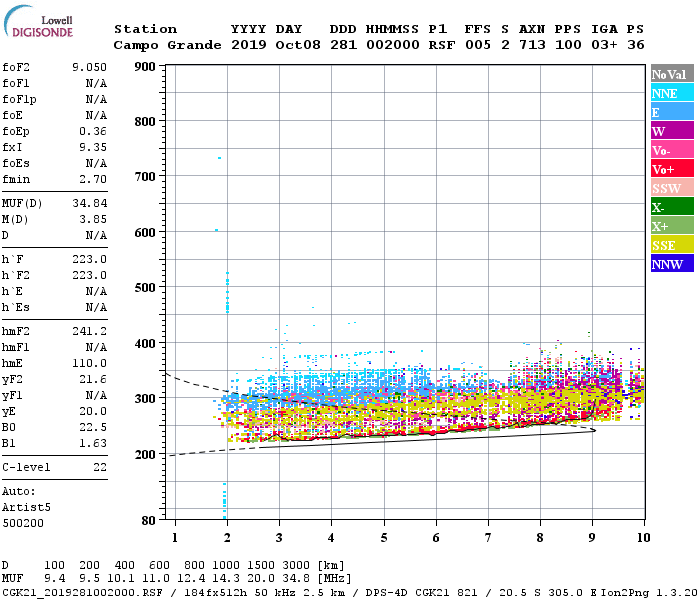Image resolution: width=700 pixels, height=600 pixels.
Task: Click the C-level value 22
Action: coord(100,467)
